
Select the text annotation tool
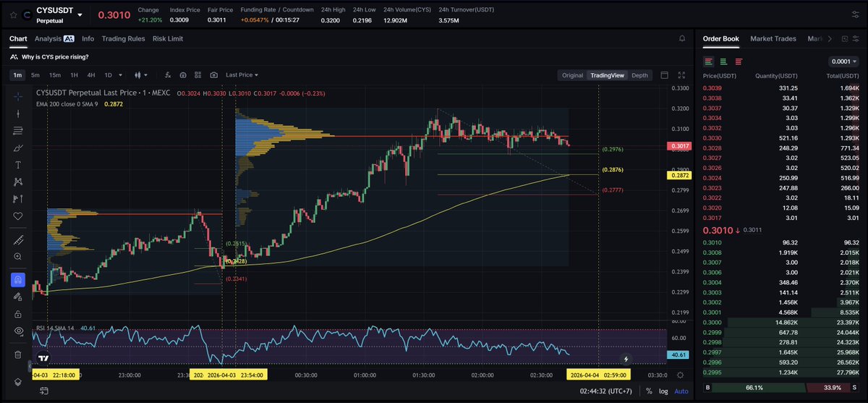[x=18, y=165]
